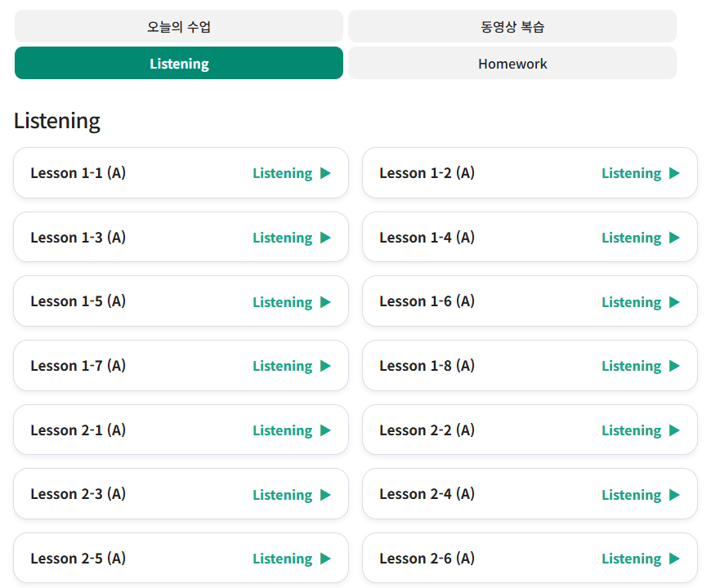711x588 pixels.
Task: Click the Lesson 1-1 (A) title text
Action: 78,173
